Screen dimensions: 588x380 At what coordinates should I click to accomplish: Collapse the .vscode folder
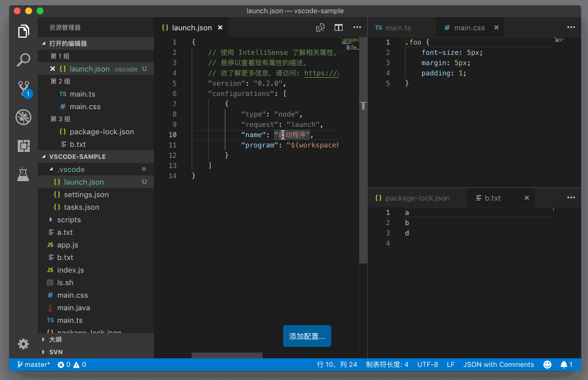70,169
